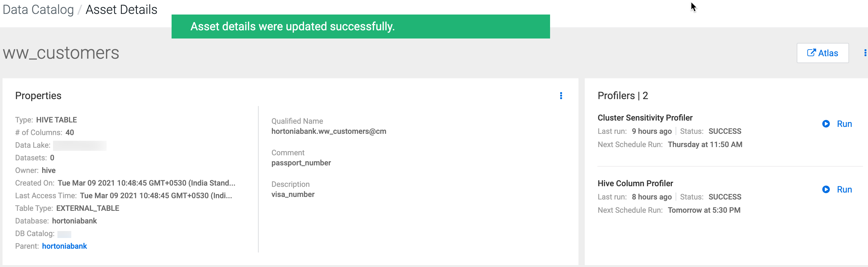This screenshot has height=267, width=868.
Task: Select the qualified name hortoniabank.ww_customers@cm
Action: [x=329, y=131]
